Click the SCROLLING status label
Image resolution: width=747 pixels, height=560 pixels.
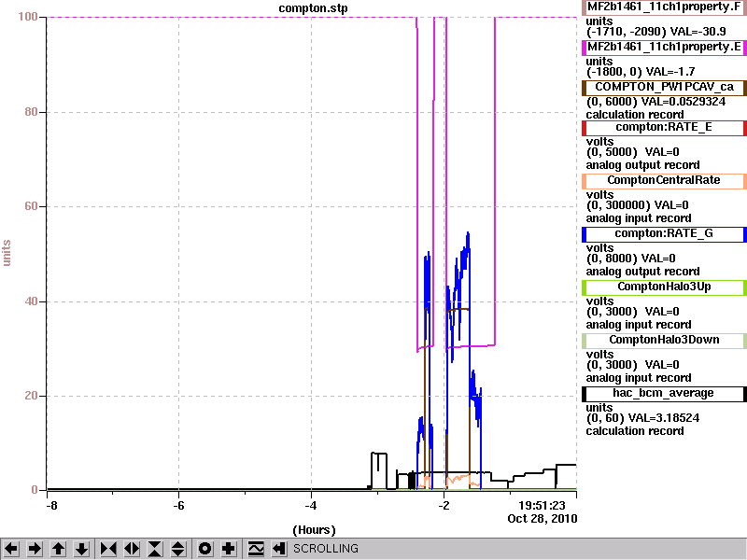point(325,549)
